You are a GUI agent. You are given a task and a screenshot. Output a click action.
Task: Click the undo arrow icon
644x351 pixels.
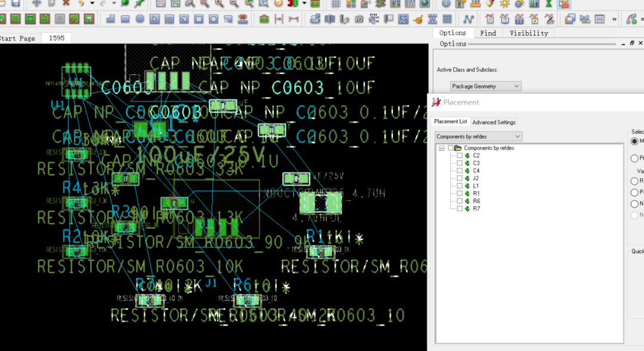point(81,4)
